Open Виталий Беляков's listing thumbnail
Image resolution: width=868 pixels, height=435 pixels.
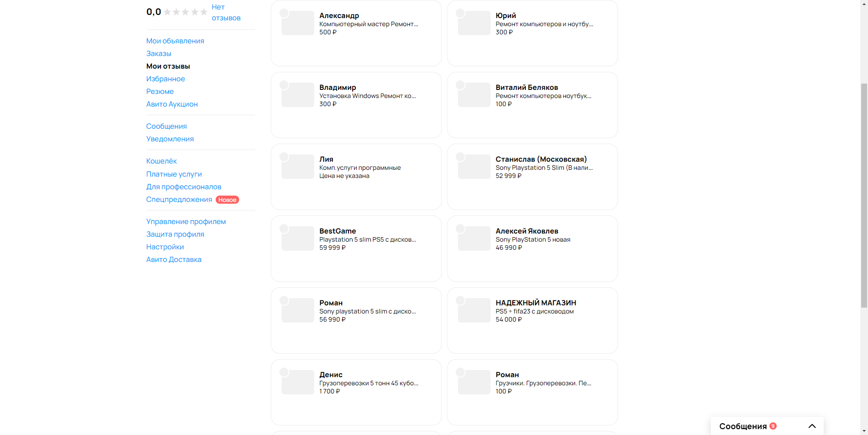pyautogui.click(x=474, y=95)
